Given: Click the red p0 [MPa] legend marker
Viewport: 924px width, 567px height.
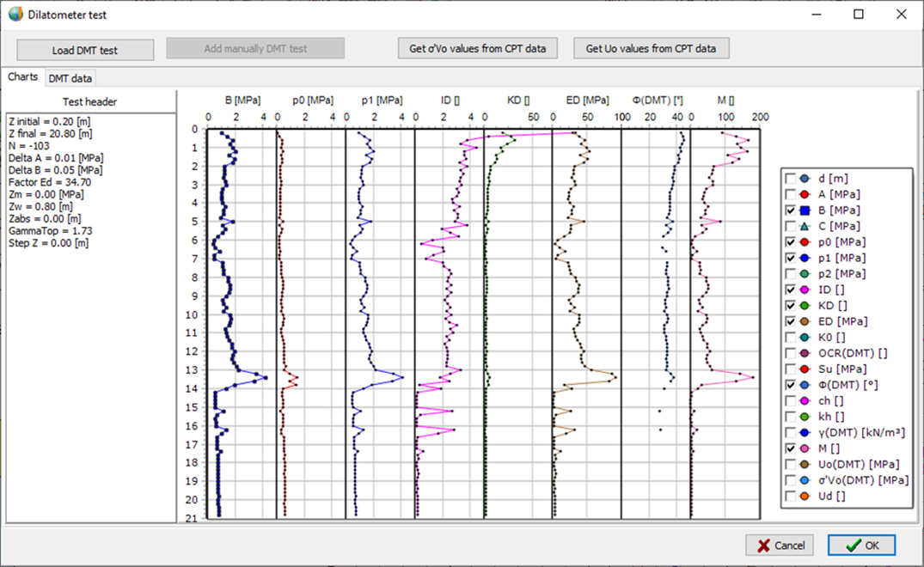Looking at the screenshot, I should pos(805,242).
